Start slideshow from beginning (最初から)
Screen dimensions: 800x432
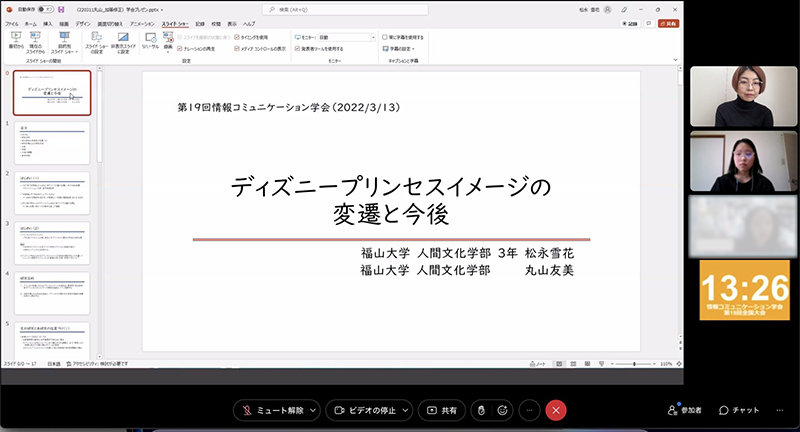(16, 41)
